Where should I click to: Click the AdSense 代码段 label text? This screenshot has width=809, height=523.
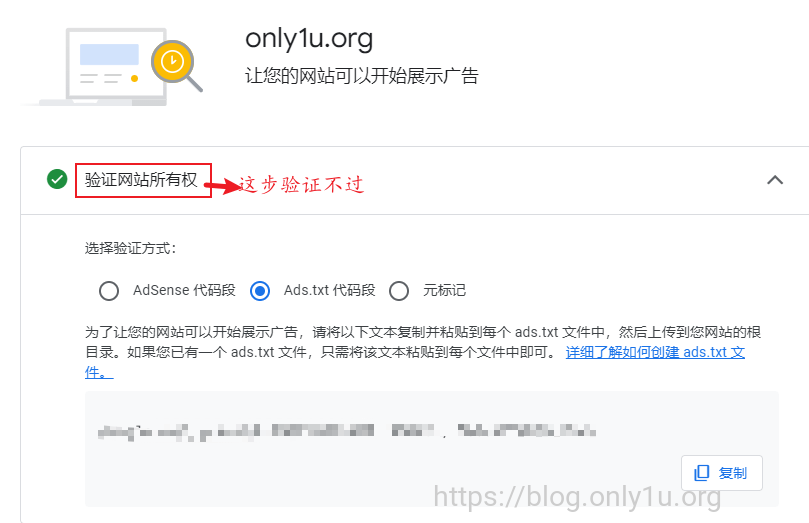[x=184, y=290]
